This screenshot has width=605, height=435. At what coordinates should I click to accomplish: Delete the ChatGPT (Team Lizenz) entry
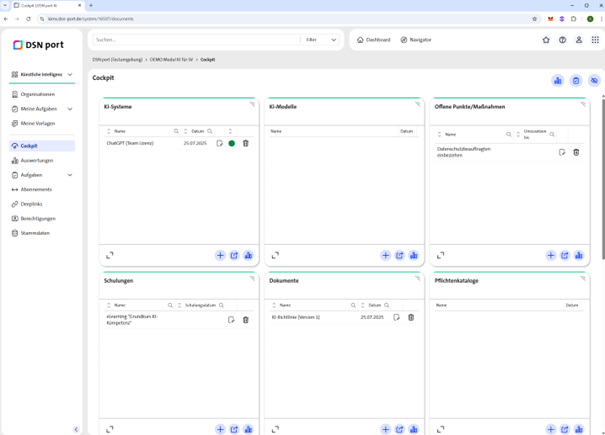point(246,143)
